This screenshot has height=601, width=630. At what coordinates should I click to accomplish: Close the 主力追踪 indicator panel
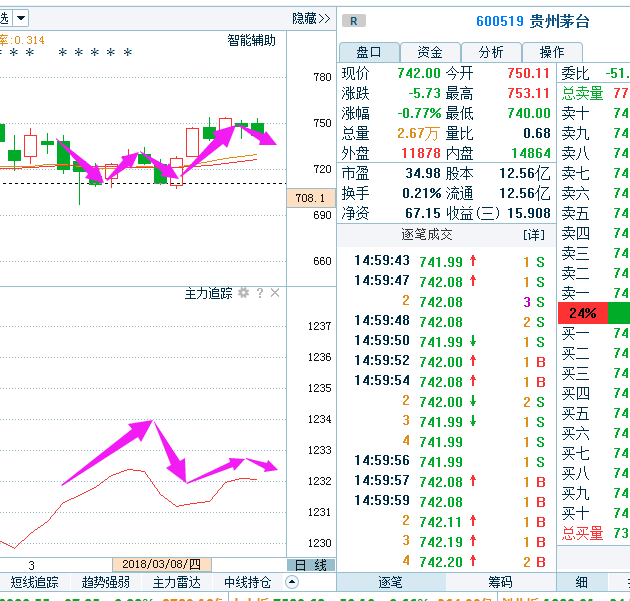(x=275, y=293)
